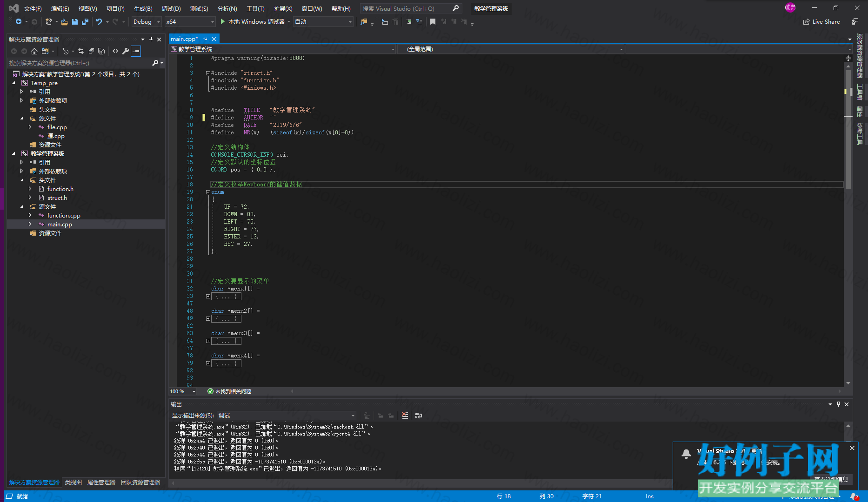Click the bookmark icon in the toolbar
This screenshot has height=502, width=868.
[433, 21]
